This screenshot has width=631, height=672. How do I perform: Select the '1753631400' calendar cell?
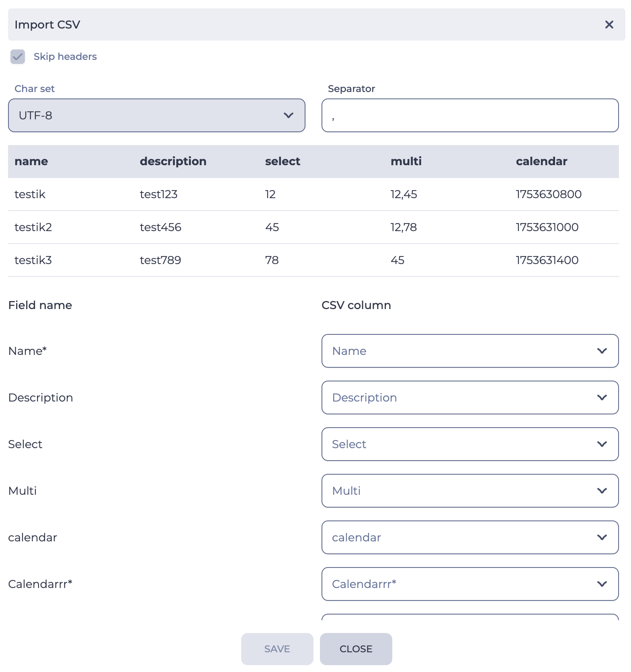pyautogui.click(x=547, y=260)
